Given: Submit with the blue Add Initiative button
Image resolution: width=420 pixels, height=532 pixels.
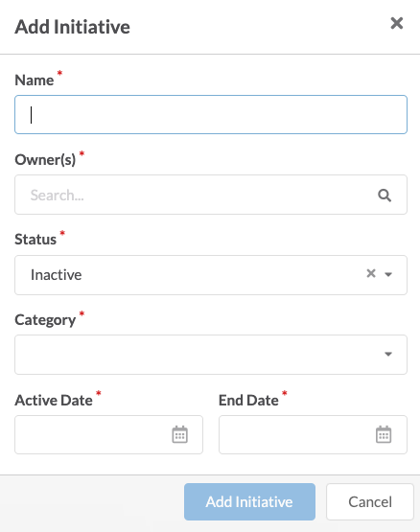Looking at the screenshot, I should pyautogui.click(x=249, y=501).
